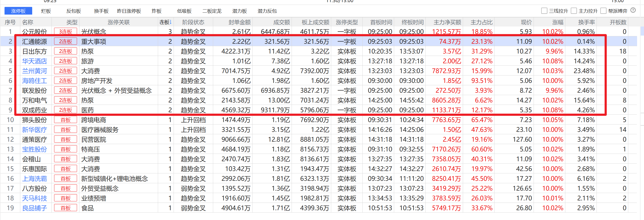Sort by the 名称 column header

pos(27,22)
